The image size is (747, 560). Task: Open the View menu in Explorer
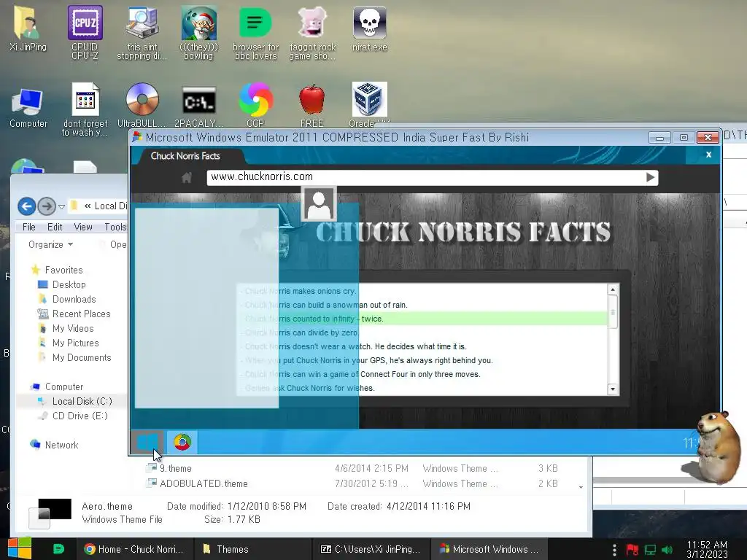coord(83,227)
